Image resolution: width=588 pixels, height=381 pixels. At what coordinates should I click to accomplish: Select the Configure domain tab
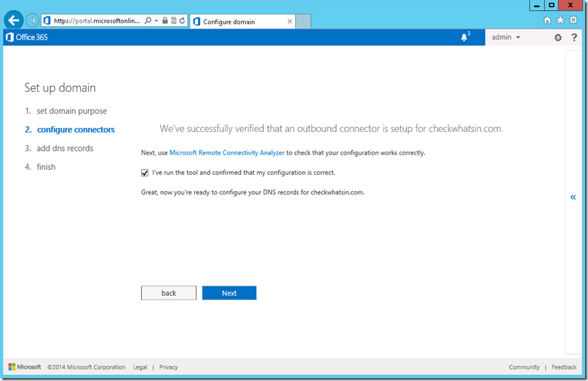point(242,22)
